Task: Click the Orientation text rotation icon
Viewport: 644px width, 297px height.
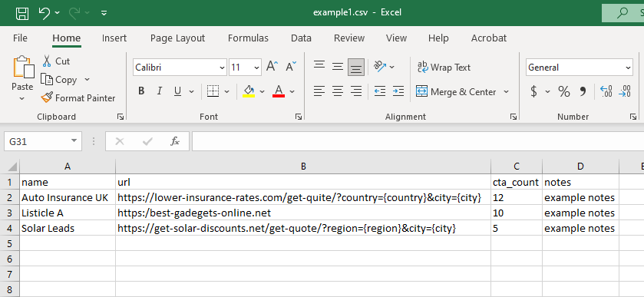Action: [380, 67]
